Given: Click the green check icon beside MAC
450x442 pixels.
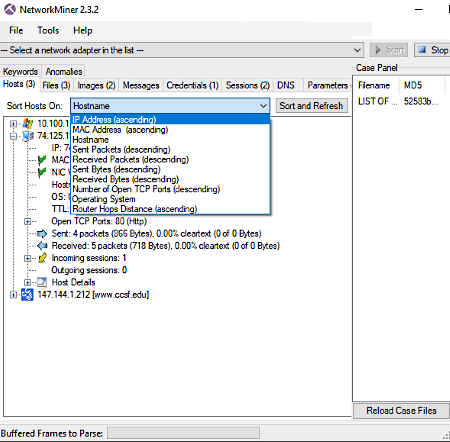Looking at the screenshot, I should click(x=42, y=160).
